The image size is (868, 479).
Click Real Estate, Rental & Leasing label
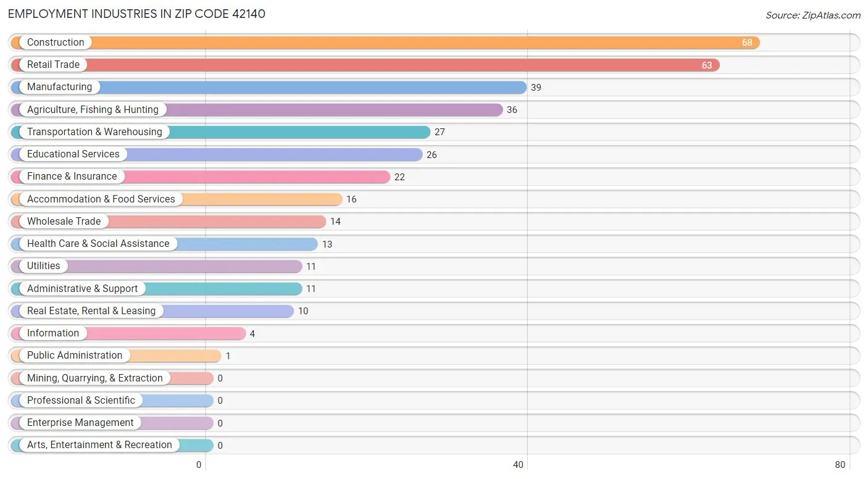coord(91,310)
